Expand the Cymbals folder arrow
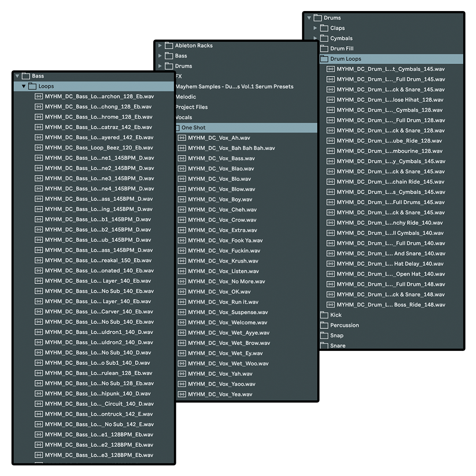Viewport: 476px width, 476px height. 315,38
